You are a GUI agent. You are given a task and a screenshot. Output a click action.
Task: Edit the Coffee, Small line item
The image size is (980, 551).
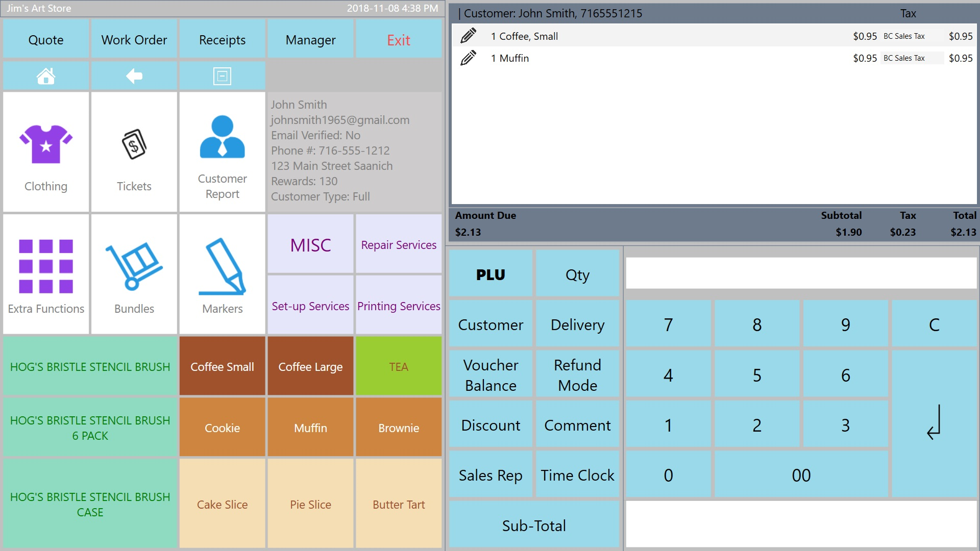pos(468,36)
